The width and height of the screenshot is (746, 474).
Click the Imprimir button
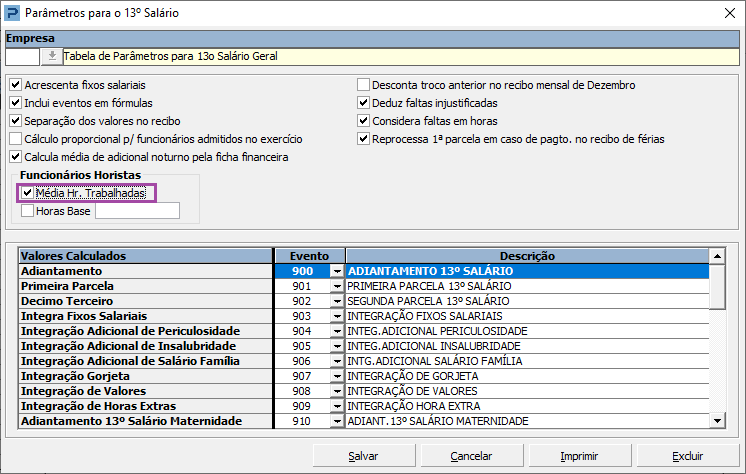(579, 456)
